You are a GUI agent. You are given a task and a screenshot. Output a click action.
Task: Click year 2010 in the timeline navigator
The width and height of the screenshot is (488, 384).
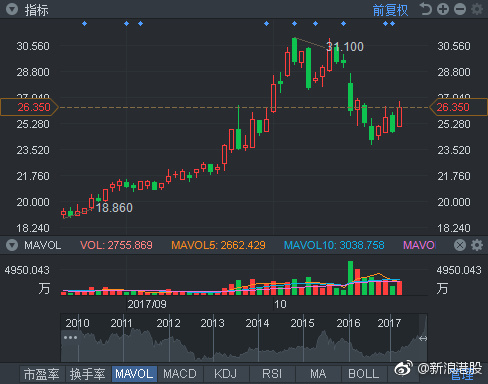tap(77, 323)
